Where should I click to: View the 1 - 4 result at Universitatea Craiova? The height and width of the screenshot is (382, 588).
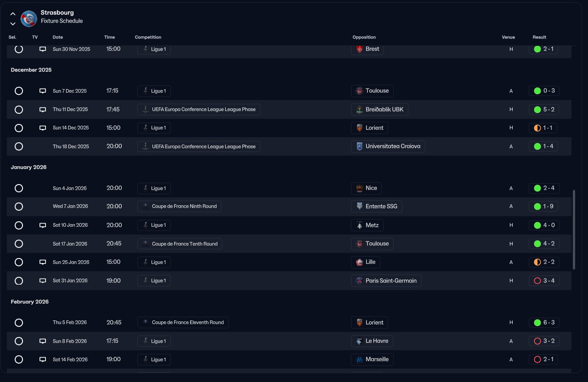[x=544, y=146]
